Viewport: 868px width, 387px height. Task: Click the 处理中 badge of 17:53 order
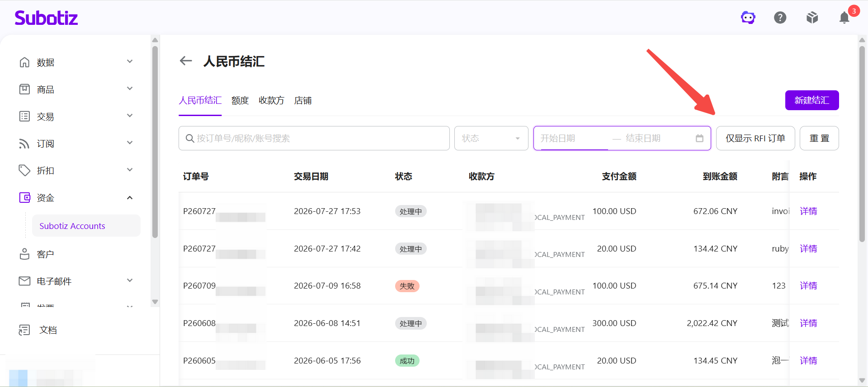click(x=411, y=211)
